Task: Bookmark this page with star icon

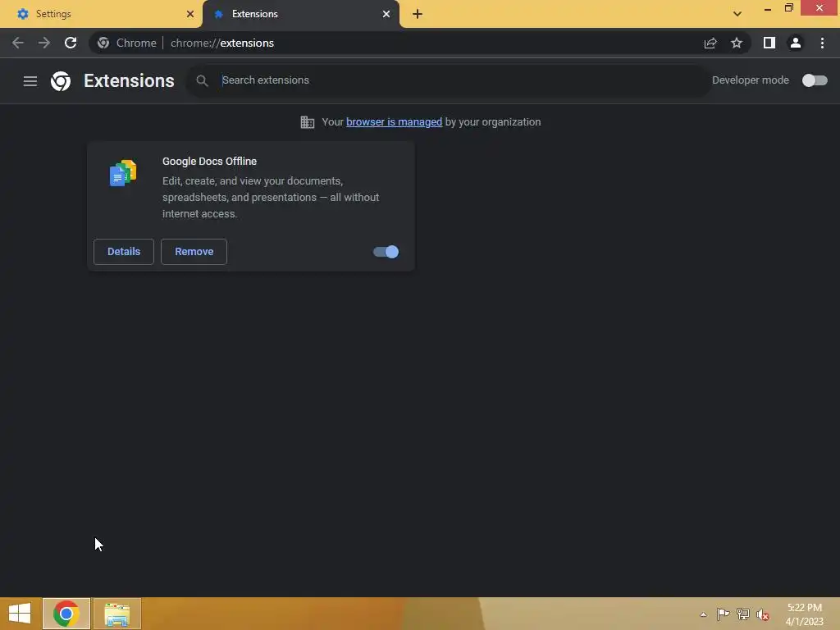Action: coord(737,43)
